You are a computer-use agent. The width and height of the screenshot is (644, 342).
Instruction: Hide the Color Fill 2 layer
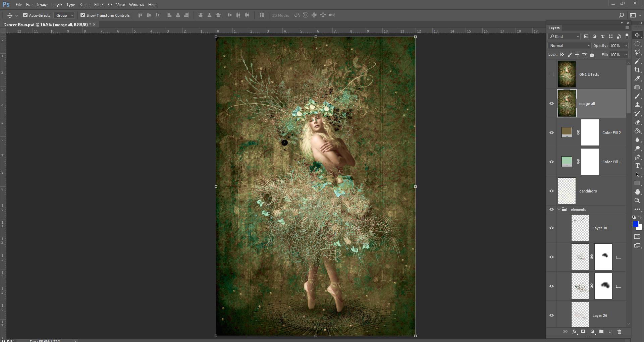(x=551, y=132)
